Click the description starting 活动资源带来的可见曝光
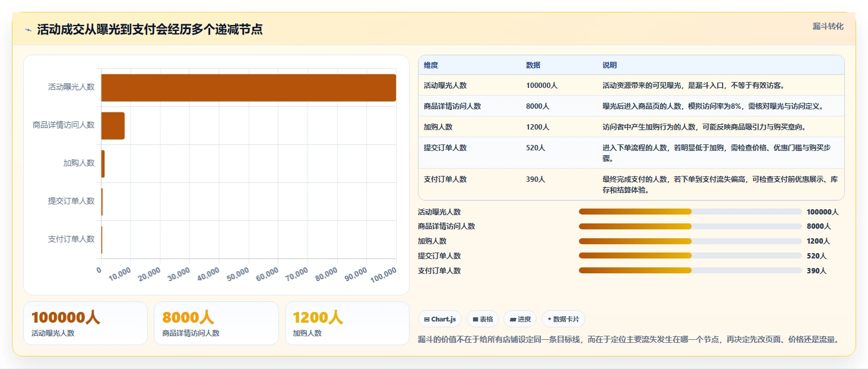The width and height of the screenshot is (868, 369). (x=693, y=86)
